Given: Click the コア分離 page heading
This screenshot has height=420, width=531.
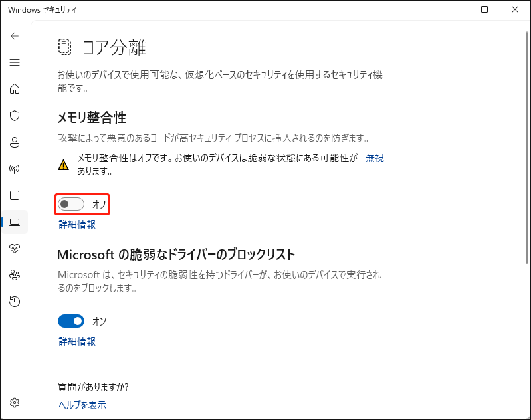Looking at the screenshot, I should 114,47.
